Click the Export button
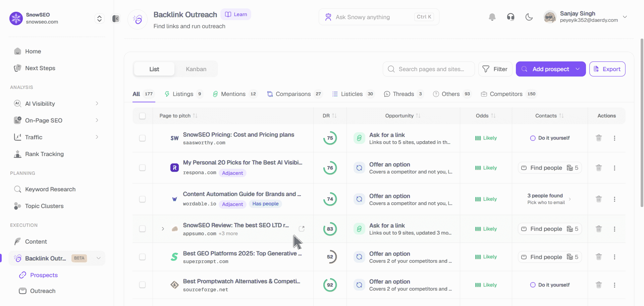The image size is (644, 306). (x=607, y=69)
